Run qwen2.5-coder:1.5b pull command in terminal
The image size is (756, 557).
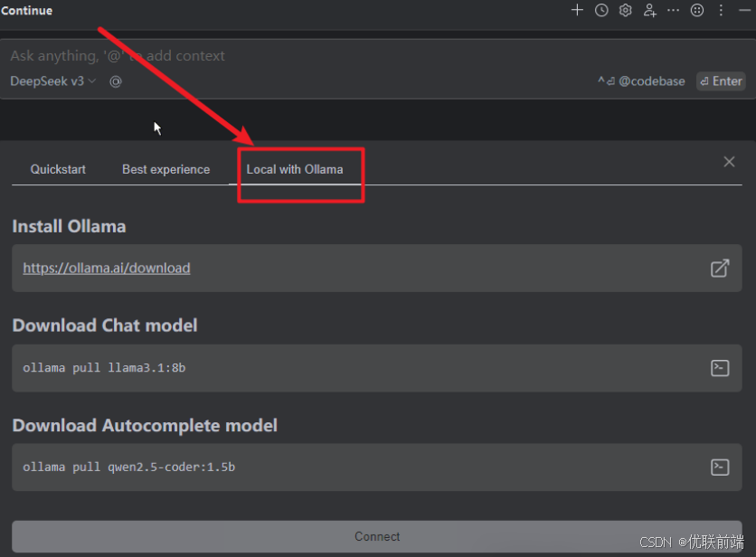pos(720,467)
